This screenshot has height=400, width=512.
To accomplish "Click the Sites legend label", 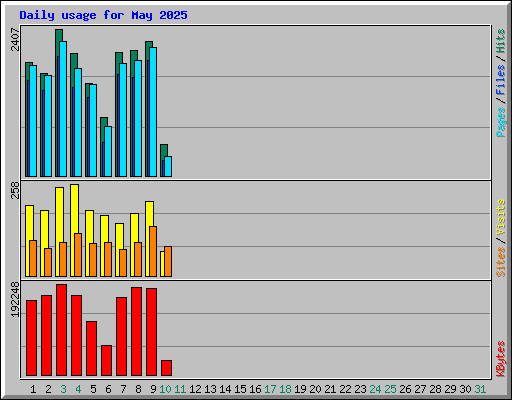I will [x=500, y=262].
